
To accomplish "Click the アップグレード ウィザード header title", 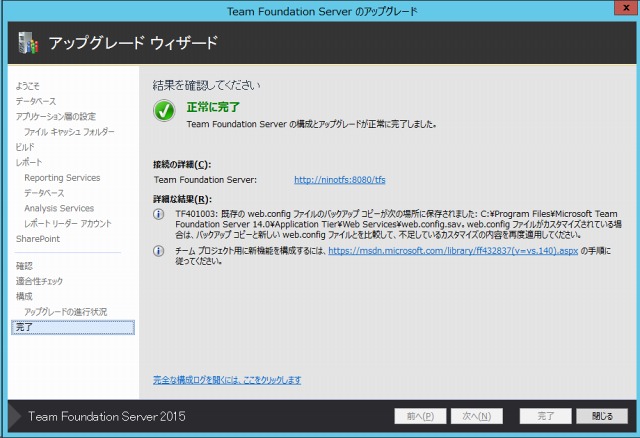I will (x=133, y=43).
